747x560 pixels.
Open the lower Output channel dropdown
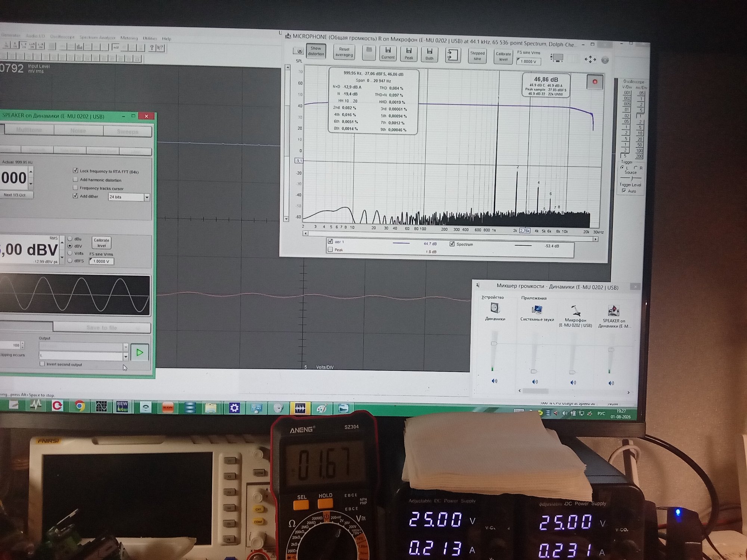point(125,357)
